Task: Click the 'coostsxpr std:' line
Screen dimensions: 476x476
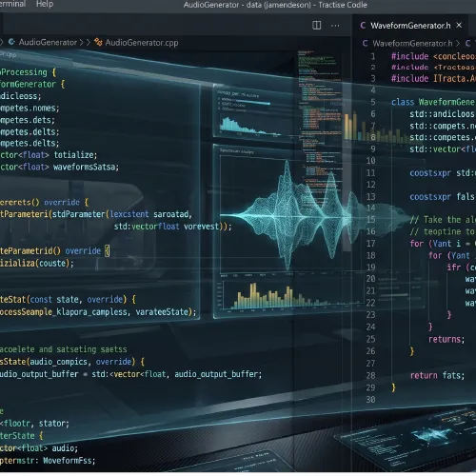Action: click(x=443, y=173)
